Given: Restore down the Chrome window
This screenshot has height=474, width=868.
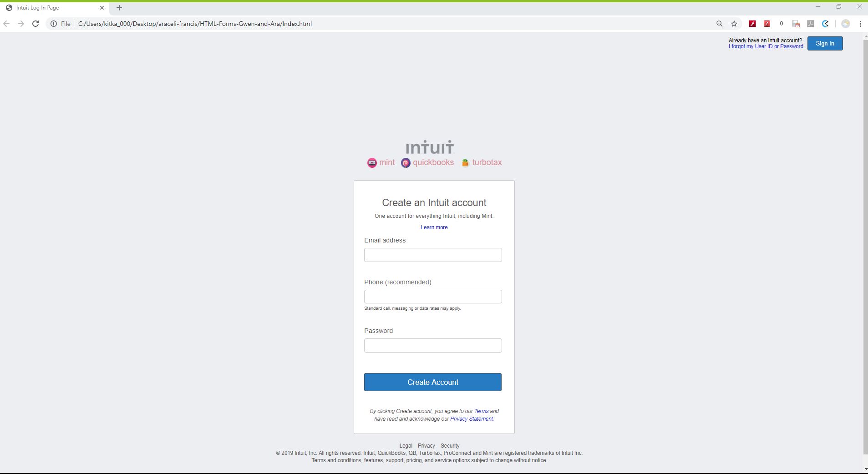Looking at the screenshot, I should pos(839,7).
